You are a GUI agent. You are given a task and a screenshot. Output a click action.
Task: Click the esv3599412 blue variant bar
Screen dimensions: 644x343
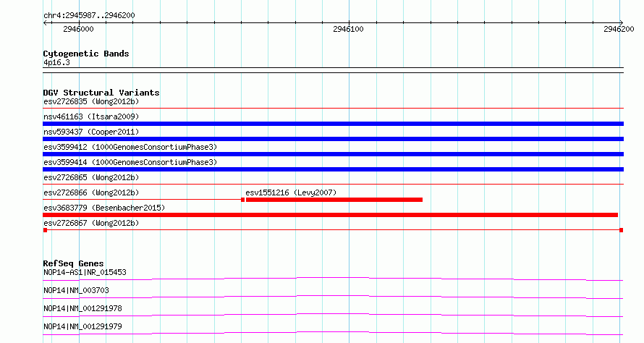[x=333, y=154]
